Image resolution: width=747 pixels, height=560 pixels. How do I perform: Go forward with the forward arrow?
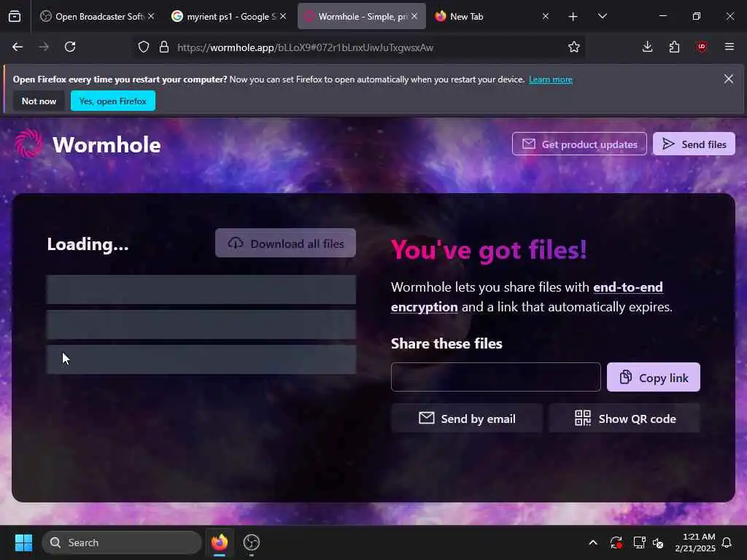(x=44, y=47)
